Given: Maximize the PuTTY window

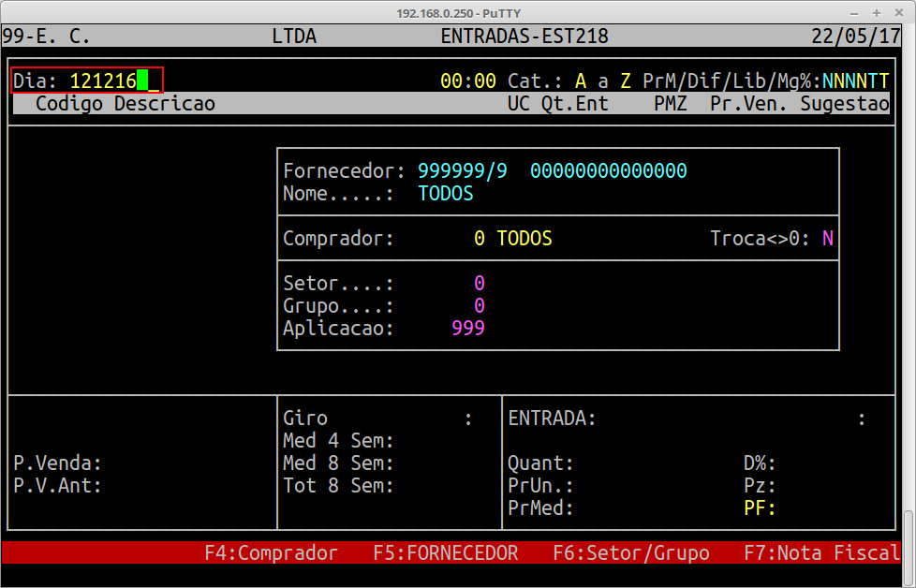Looking at the screenshot, I should 877,12.
